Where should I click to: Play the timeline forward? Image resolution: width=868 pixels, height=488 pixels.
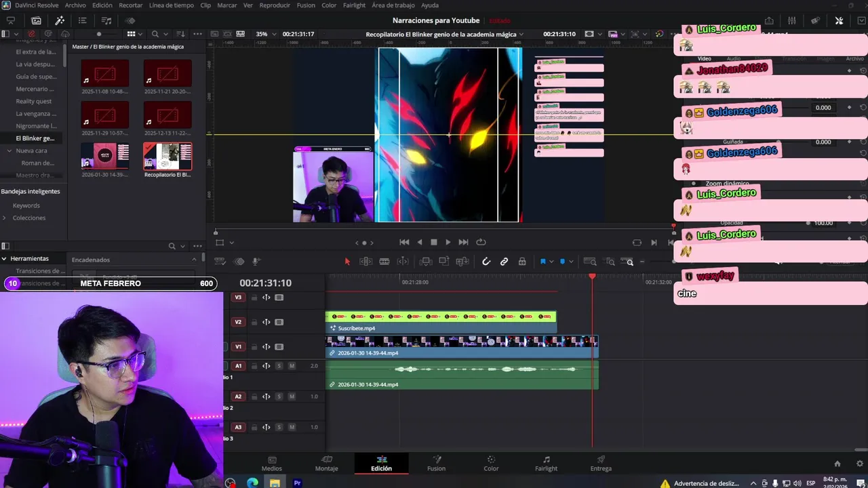[x=448, y=242]
